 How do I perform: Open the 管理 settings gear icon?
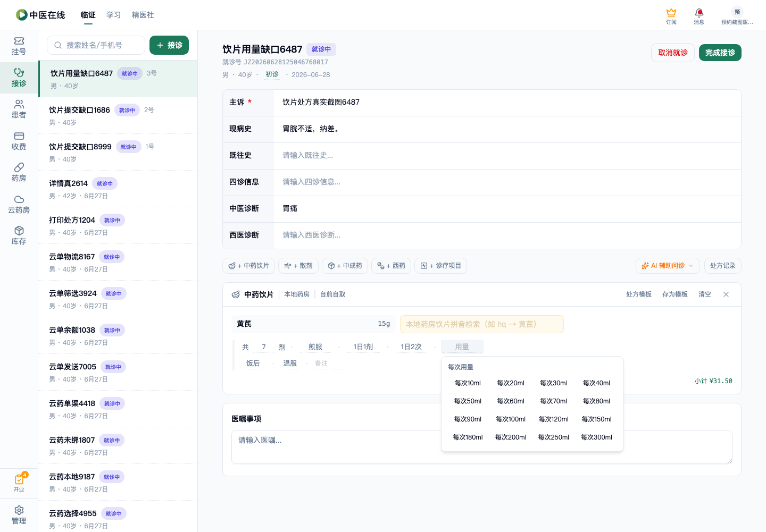(19, 516)
